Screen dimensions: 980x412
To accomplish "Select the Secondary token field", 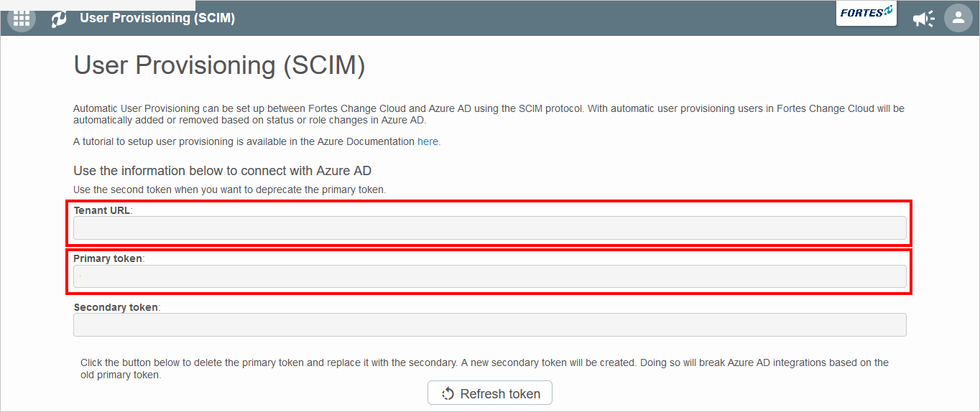I will pos(490,324).
